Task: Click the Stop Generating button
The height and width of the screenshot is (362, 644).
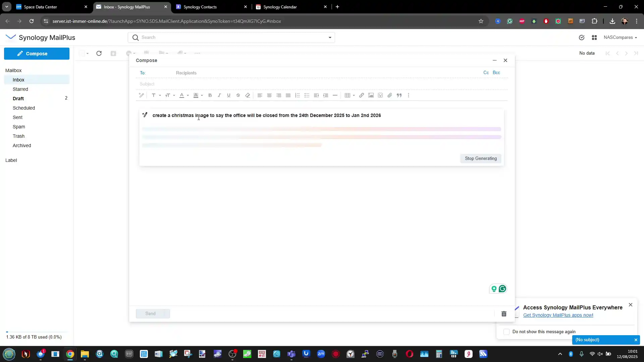Action: pyautogui.click(x=481, y=159)
